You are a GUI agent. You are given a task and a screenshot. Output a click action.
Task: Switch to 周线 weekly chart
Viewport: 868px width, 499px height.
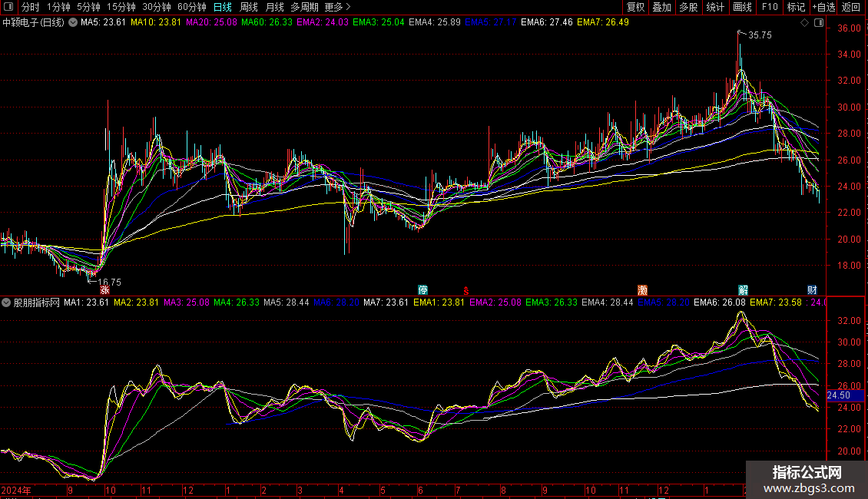pos(249,7)
